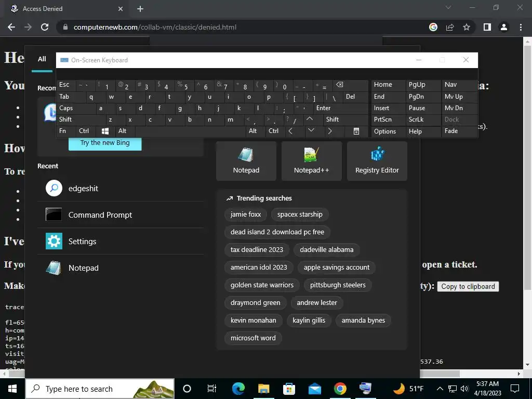The width and height of the screenshot is (532, 399).
Task: Click Try the new Bing button
Action: 105,143
